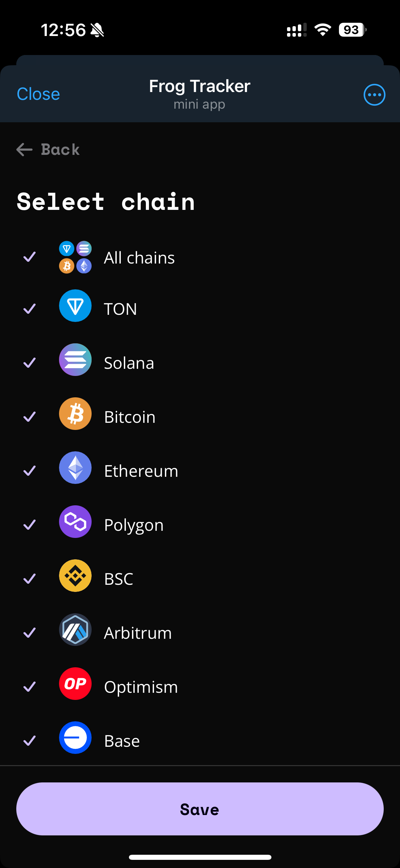
Task: Deselect the Base chain checkmark
Action: coord(30,741)
